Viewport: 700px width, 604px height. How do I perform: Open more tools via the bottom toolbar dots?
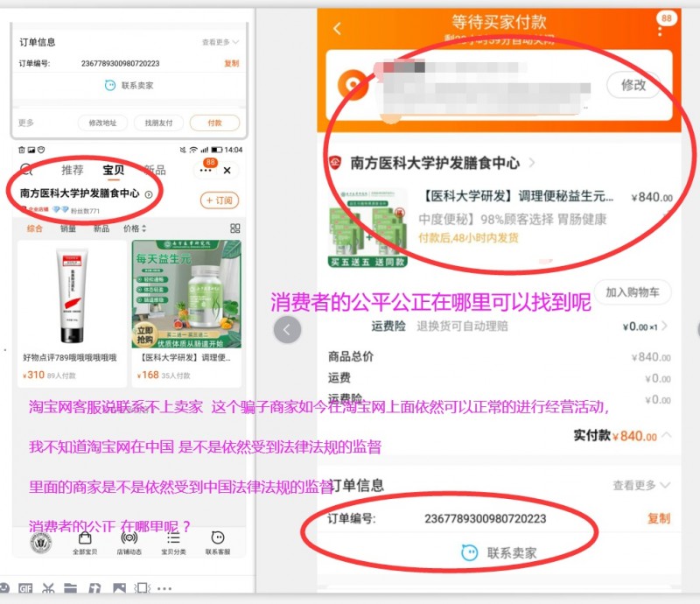click(164, 588)
